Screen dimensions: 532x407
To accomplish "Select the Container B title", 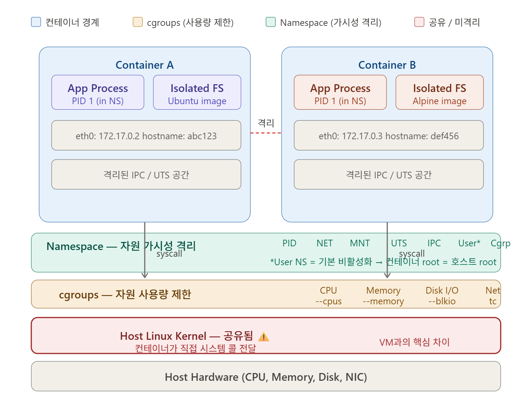I will pyautogui.click(x=387, y=65).
